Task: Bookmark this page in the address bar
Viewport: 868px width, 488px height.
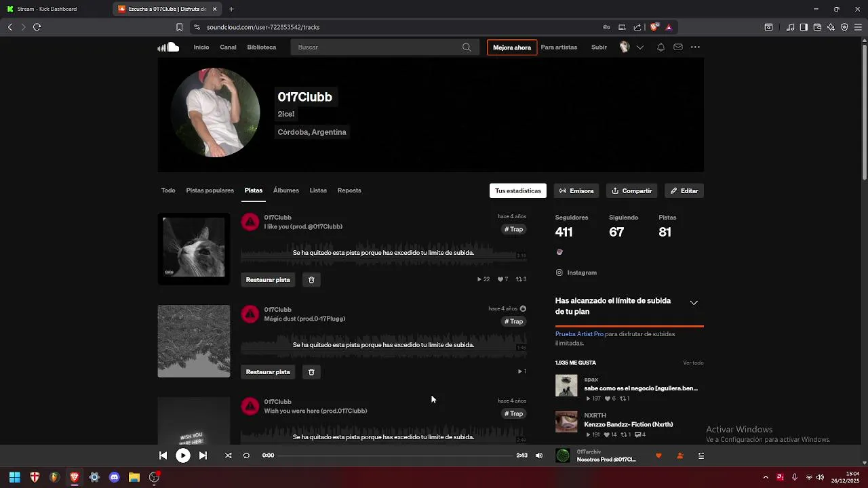Action: click(x=179, y=27)
